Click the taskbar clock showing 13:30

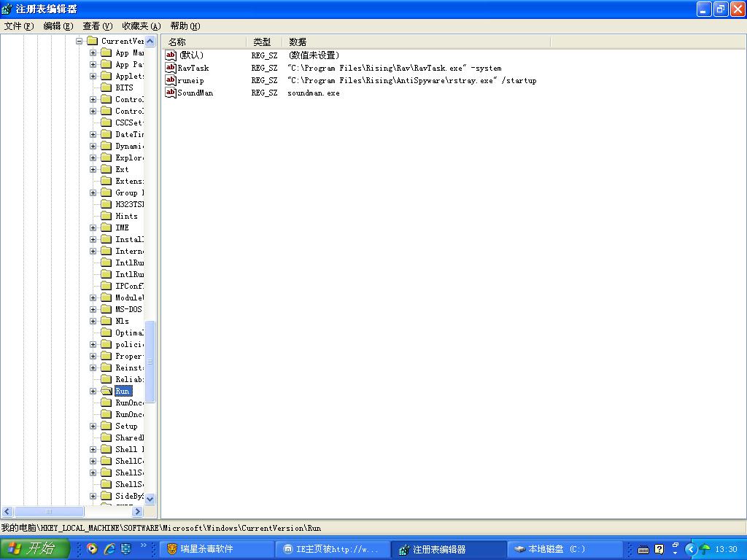tap(726, 550)
